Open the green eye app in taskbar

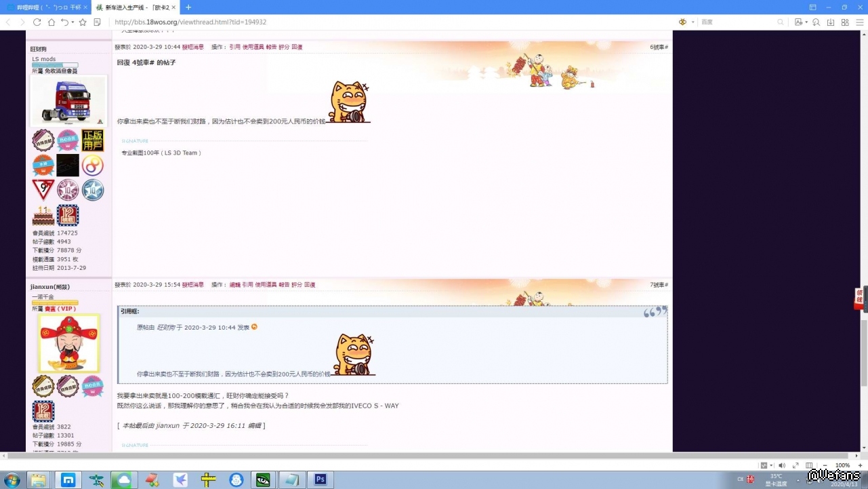click(264, 480)
